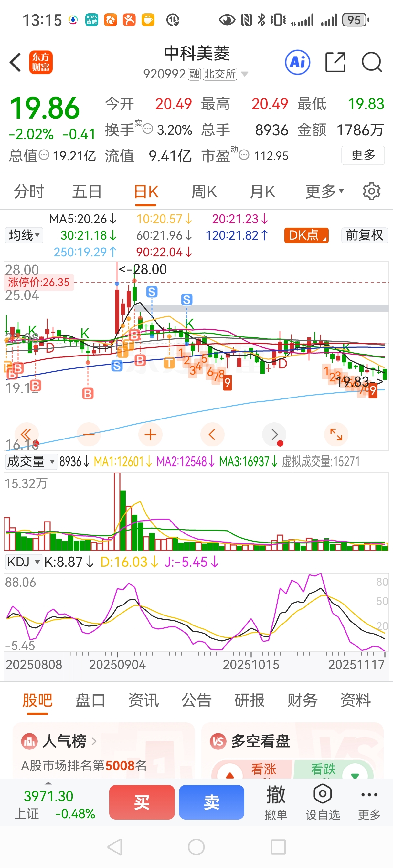The height and width of the screenshot is (868, 393).
Task: Tap the A股市场排名第5008名 text
Action: (x=84, y=766)
